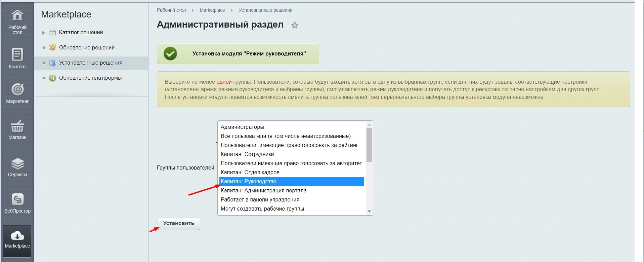Screen dimensions: 644x262
Task: Expand the Каталог решений tree arrow
Action: [44, 33]
